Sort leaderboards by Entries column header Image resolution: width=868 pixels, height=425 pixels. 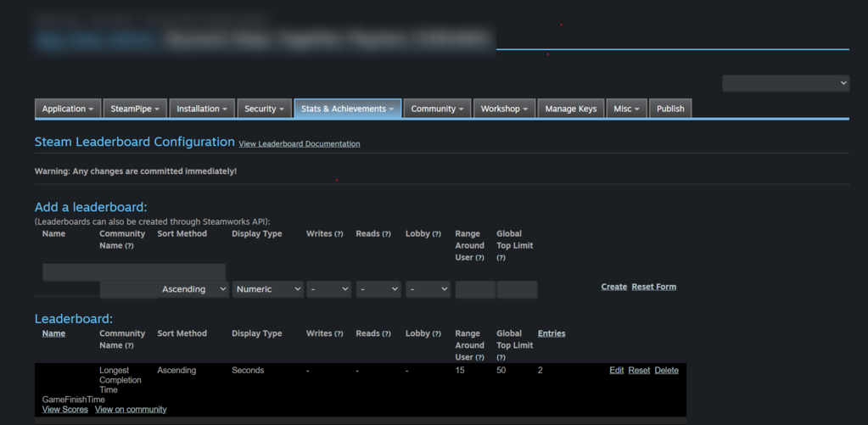552,333
